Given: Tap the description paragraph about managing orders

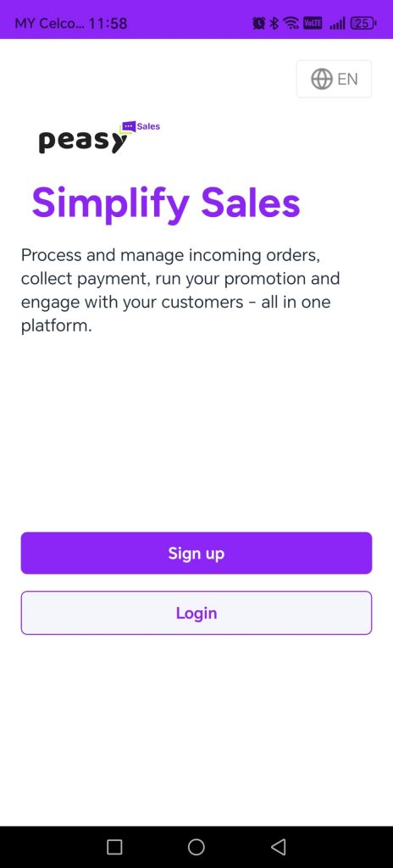Looking at the screenshot, I should pos(180,291).
